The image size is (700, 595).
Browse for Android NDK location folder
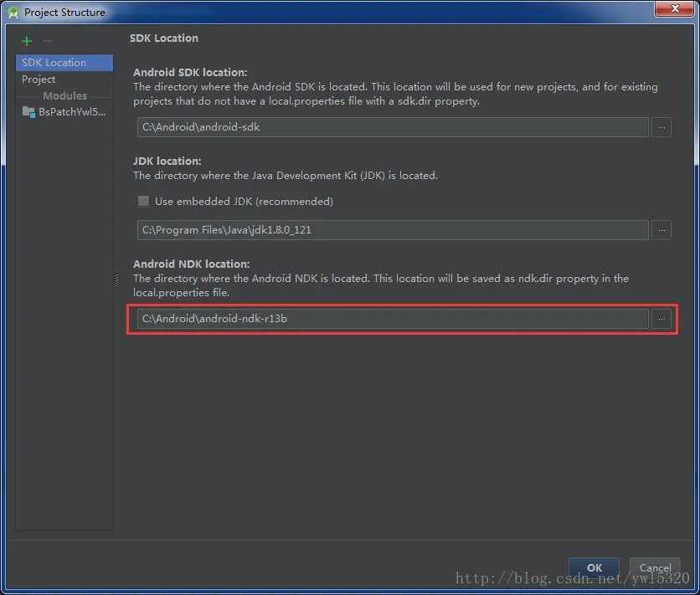click(x=661, y=319)
